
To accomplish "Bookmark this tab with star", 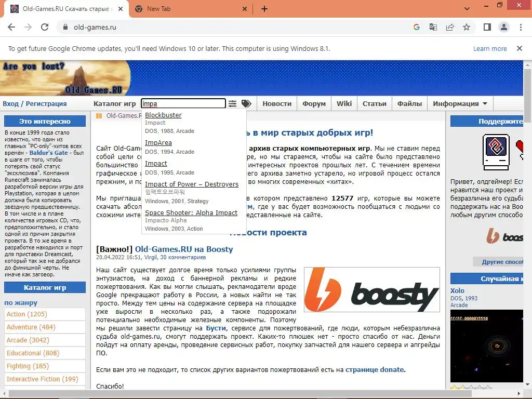I will click(467, 27).
